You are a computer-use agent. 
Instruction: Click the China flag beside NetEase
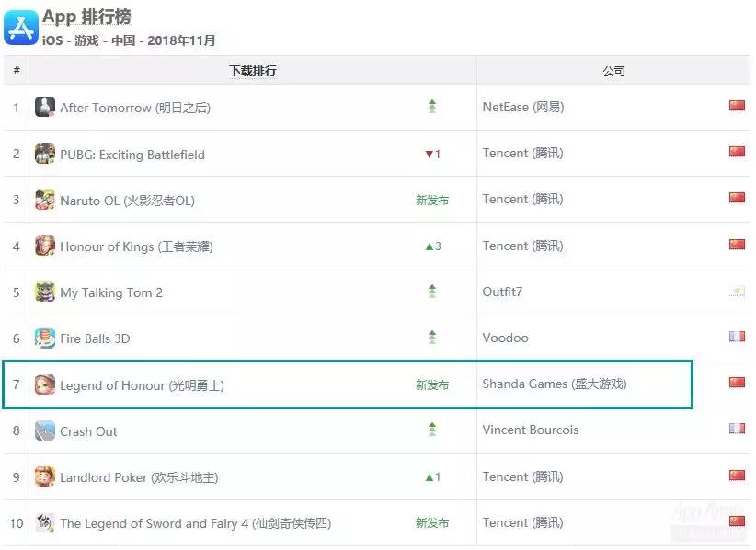737,106
